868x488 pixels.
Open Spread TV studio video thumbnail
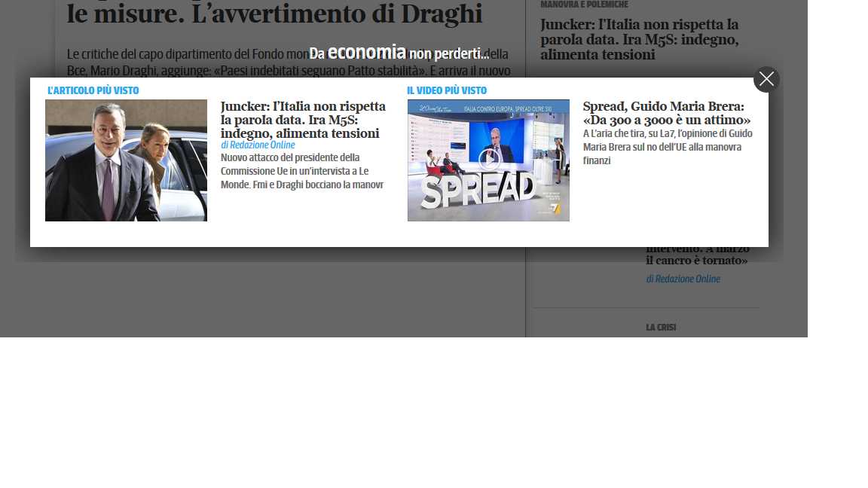(x=488, y=160)
